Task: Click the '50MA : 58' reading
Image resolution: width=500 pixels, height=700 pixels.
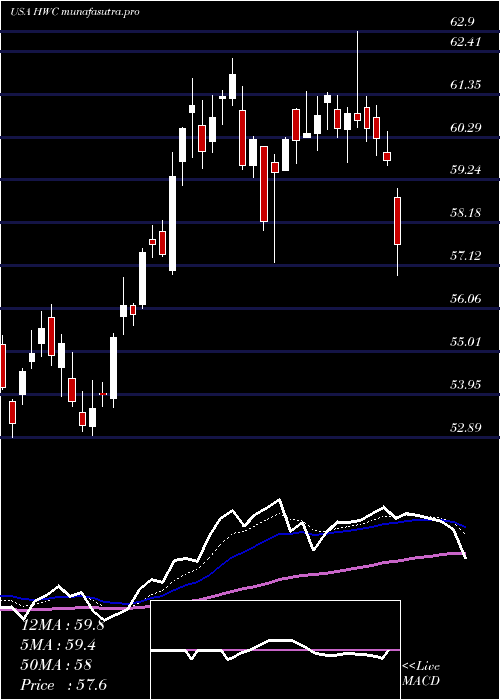Action: pos(56,665)
